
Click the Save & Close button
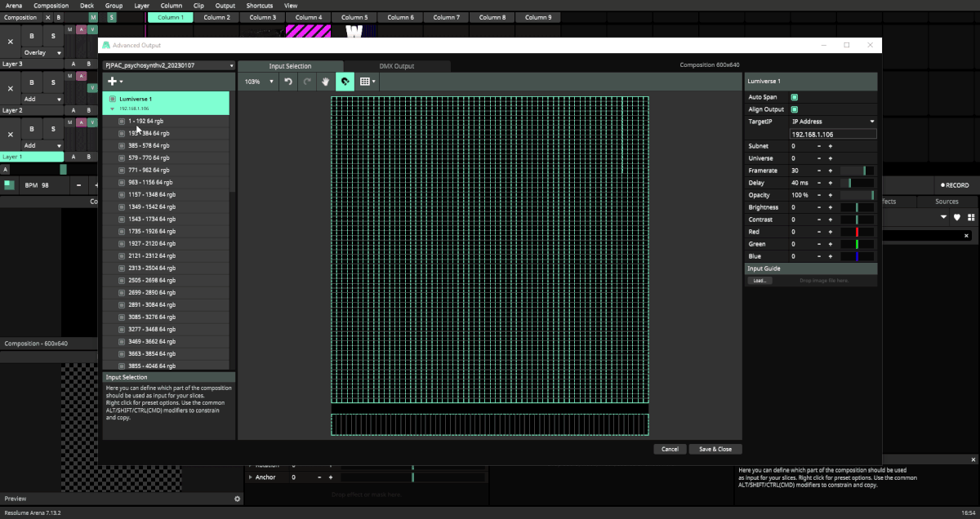coord(715,449)
